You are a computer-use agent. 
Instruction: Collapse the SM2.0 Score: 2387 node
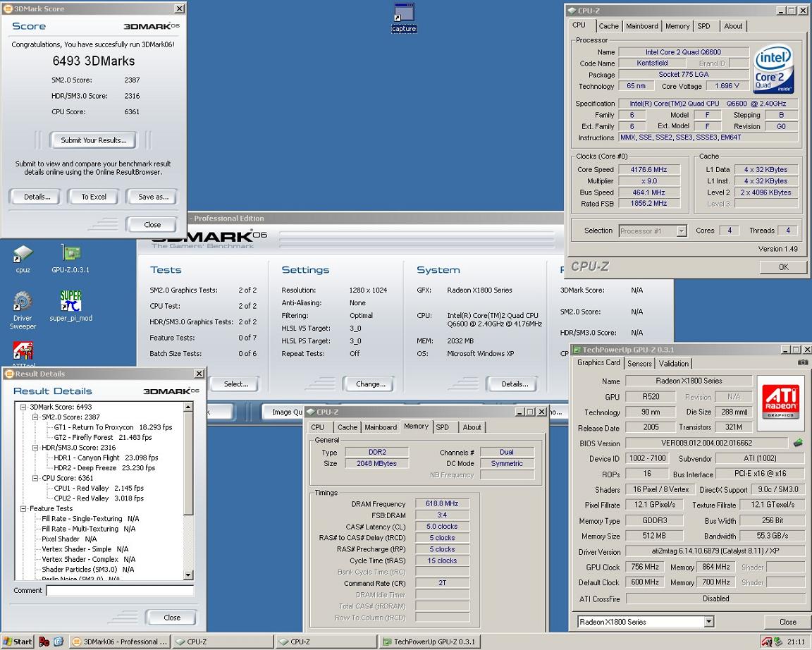[35, 417]
